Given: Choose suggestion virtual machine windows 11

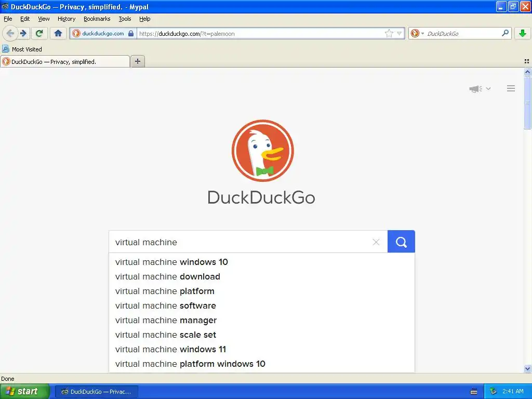Looking at the screenshot, I should (262, 350).
